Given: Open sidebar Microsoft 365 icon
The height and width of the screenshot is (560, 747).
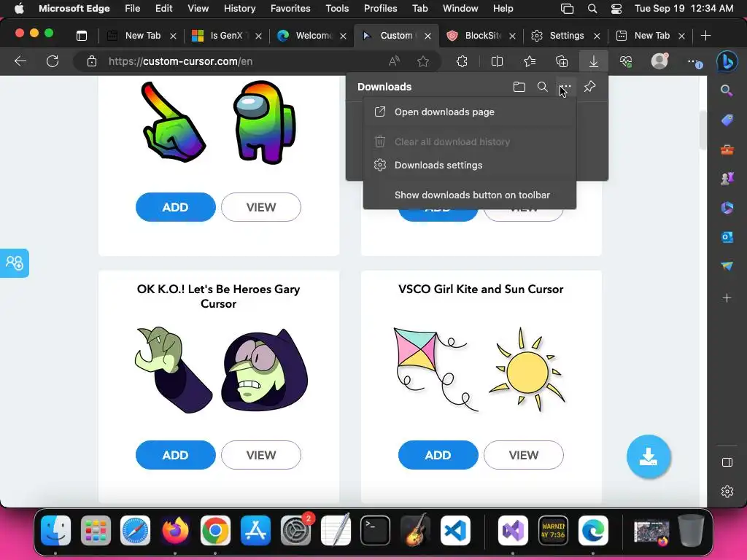Looking at the screenshot, I should (727, 208).
